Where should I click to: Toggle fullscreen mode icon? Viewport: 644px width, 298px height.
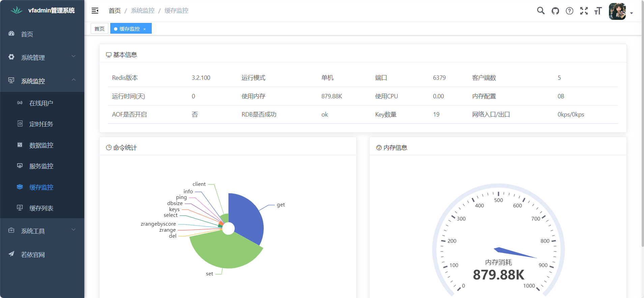click(584, 11)
